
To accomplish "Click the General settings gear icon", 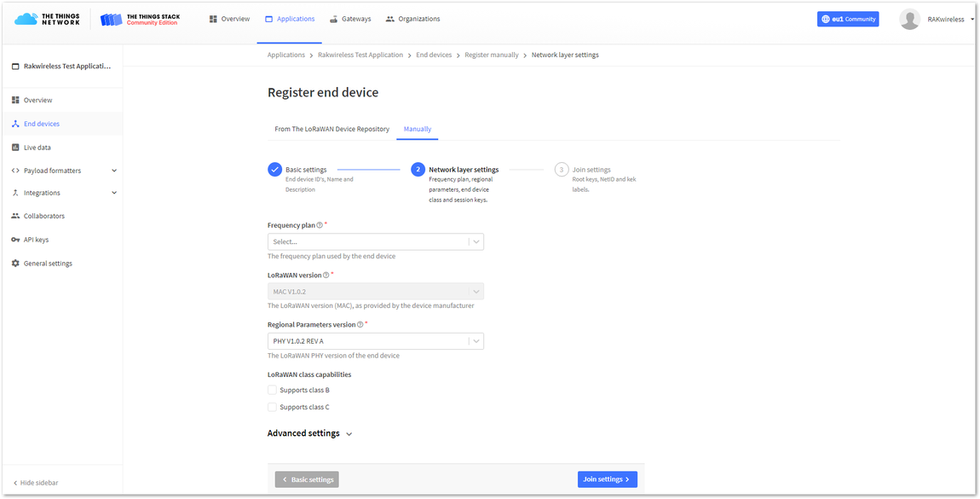I will [x=15, y=264].
